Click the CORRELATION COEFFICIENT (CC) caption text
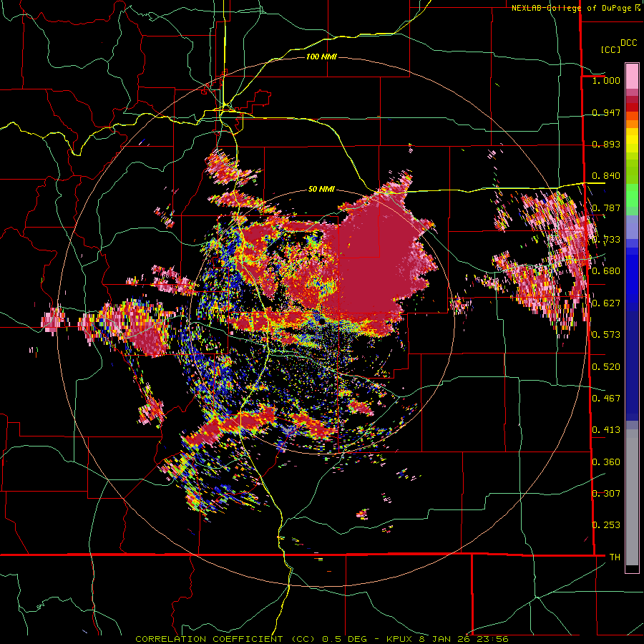The image size is (644, 644). (225, 639)
